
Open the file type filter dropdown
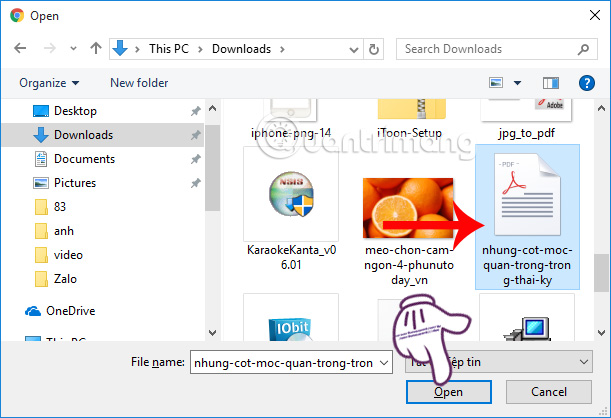[x=499, y=362]
